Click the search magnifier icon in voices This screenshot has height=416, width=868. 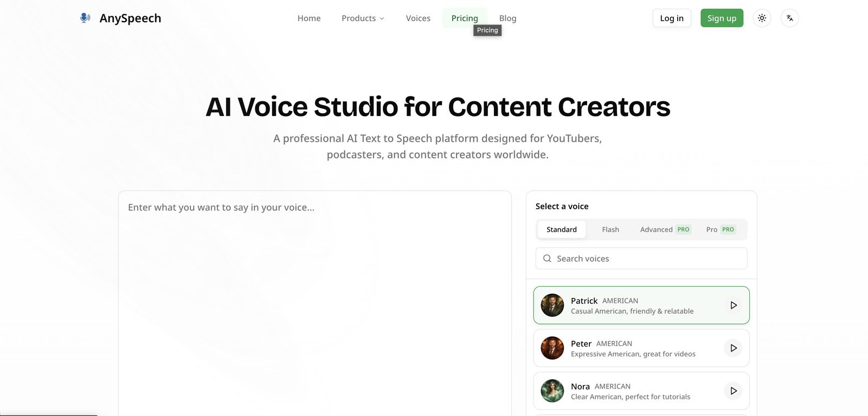click(547, 259)
